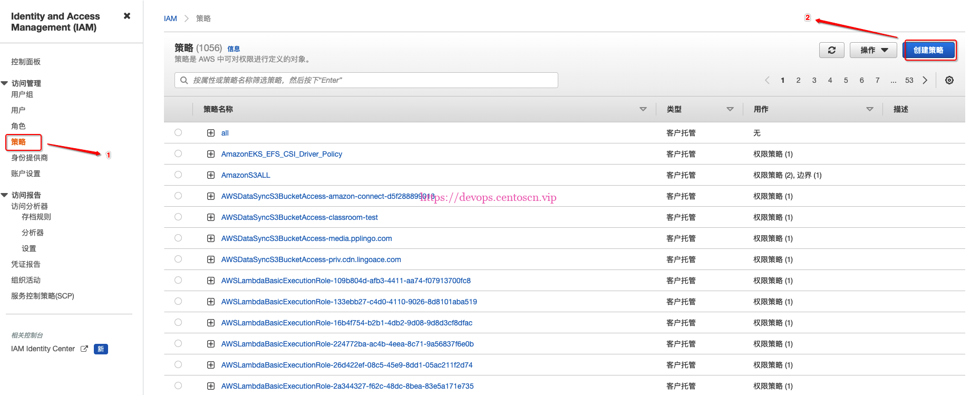Click the search magnifier icon in filter box
Screen dimensions: 980x395
184,80
